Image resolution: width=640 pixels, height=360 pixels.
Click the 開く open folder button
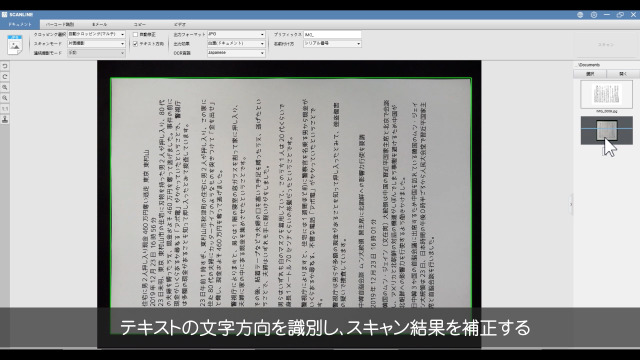click(623, 74)
